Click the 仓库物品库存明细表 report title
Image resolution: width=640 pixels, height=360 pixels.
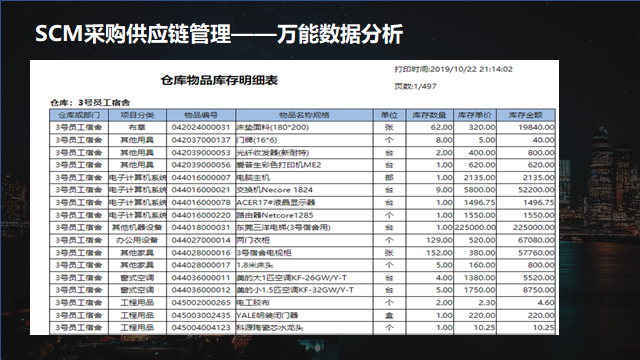coord(219,80)
